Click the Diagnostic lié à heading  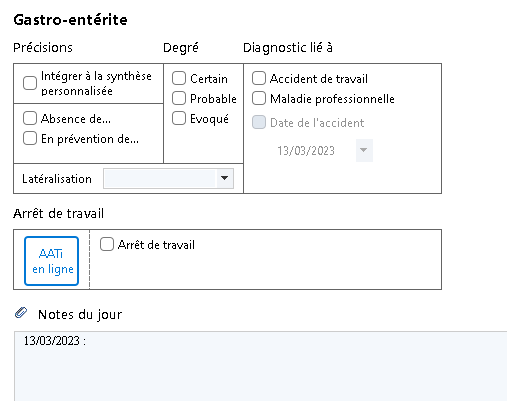tap(288, 48)
